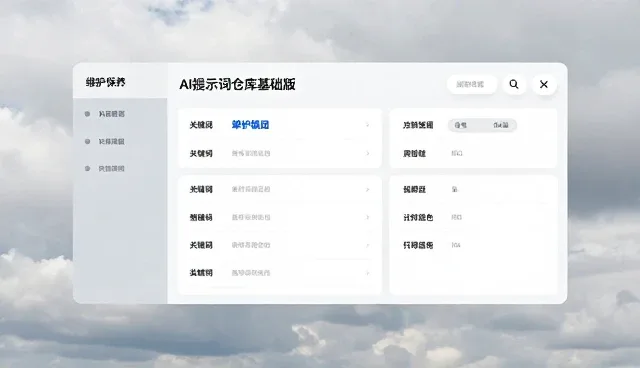Viewport: 640px width, 368px height.
Task: Expand the chevron of the lower-left card's third row
Action: click(x=367, y=245)
